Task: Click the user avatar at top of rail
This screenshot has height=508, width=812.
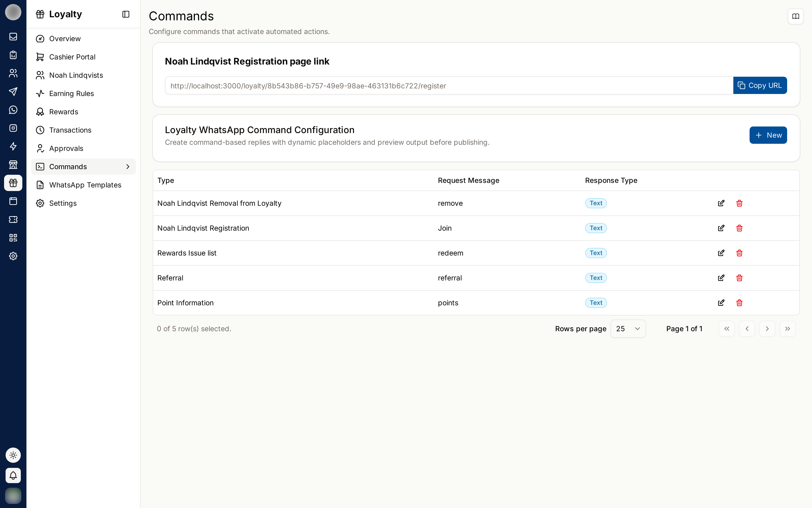Action: 13,12
